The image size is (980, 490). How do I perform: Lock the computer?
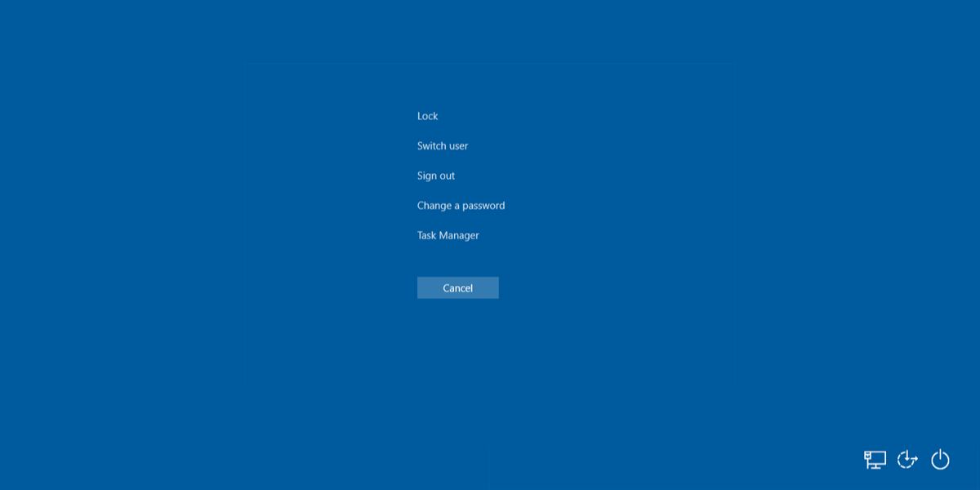point(427,116)
